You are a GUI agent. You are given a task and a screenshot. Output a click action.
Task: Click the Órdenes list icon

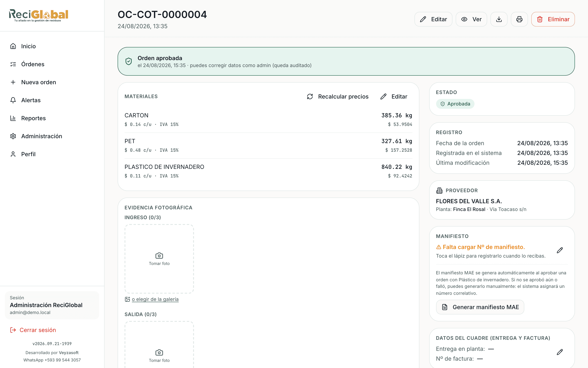pos(13,64)
